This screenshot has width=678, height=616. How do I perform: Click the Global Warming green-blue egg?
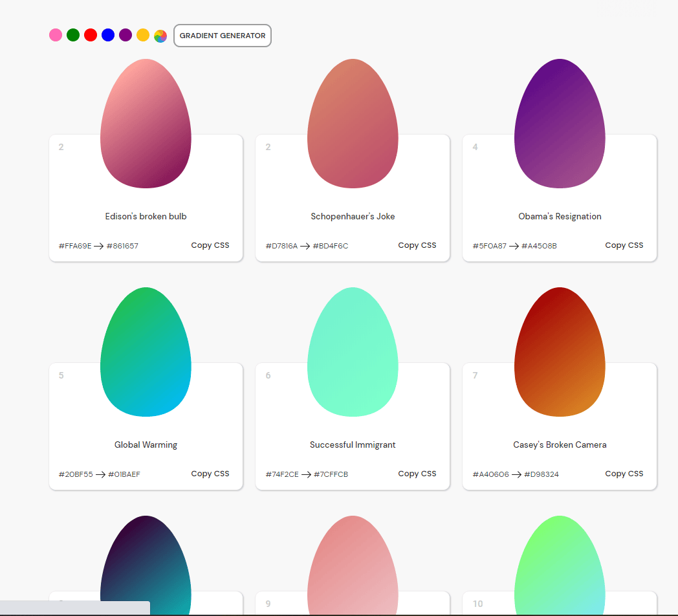pyautogui.click(x=146, y=352)
